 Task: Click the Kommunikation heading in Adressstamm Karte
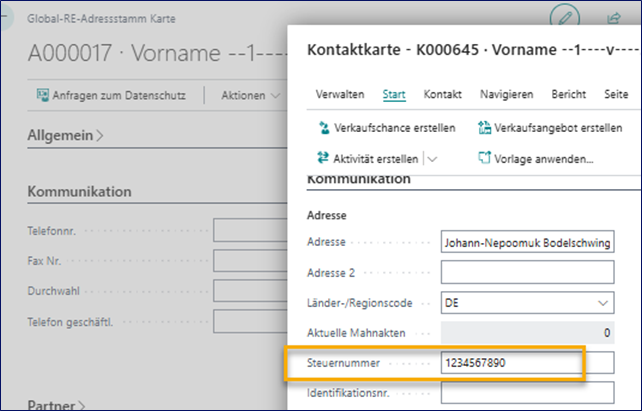pos(79,192)
